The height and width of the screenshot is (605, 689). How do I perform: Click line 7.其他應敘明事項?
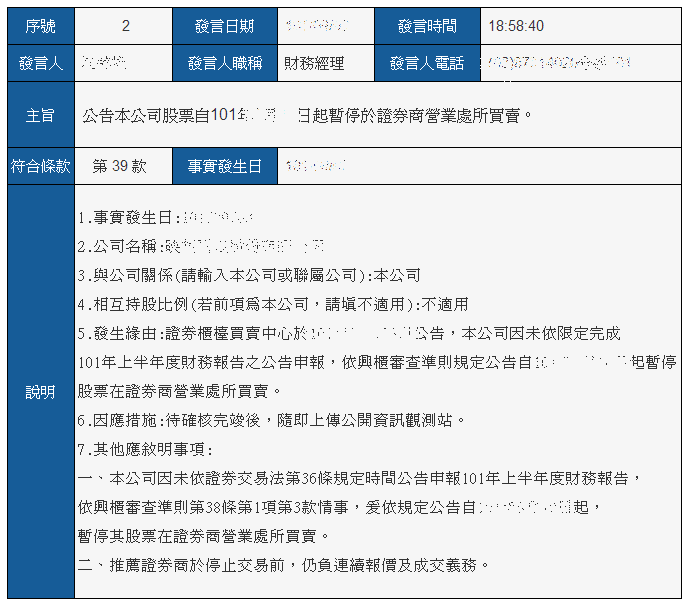(x=145, y=449)
